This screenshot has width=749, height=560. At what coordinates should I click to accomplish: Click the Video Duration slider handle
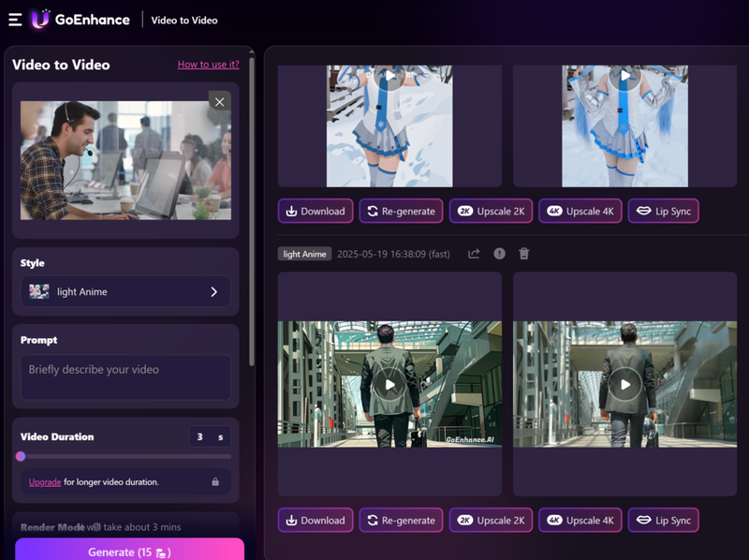coord(21,457)
